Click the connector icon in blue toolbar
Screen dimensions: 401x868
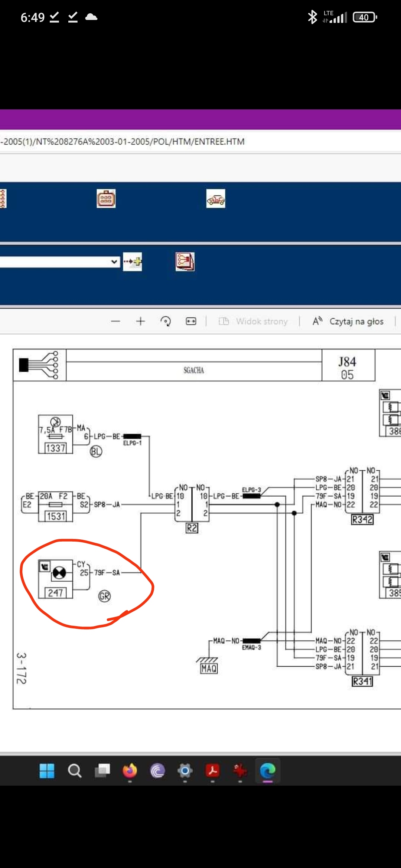click(106, 198)
